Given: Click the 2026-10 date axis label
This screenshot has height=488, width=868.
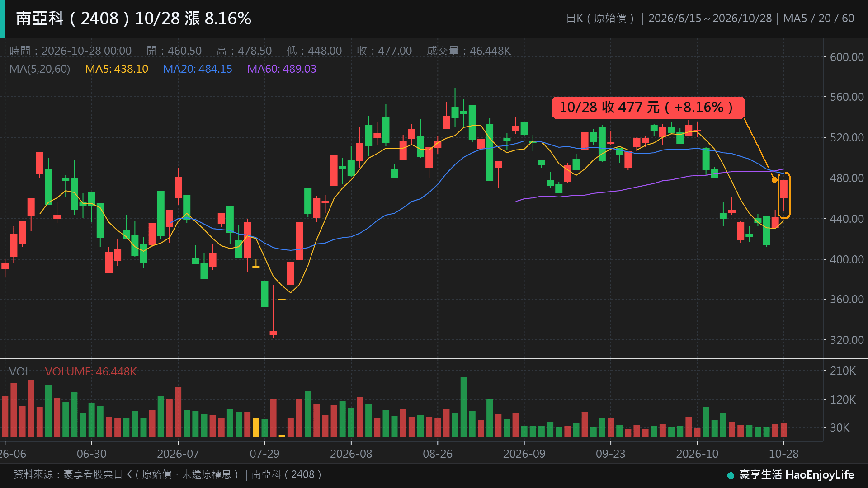Looking at the screenshot, I should coord(697,454).
